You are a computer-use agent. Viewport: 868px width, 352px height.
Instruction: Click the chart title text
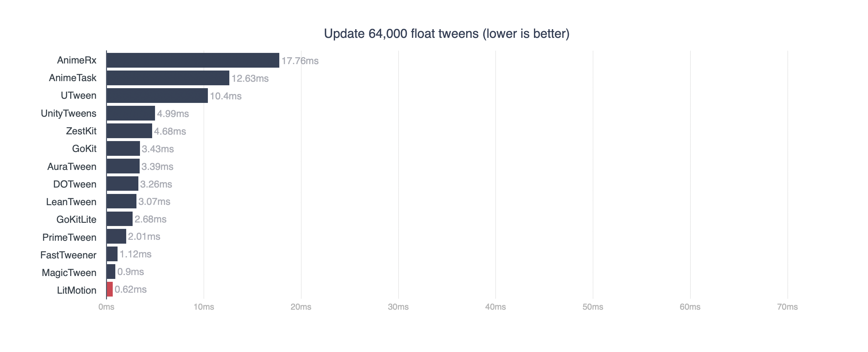(446, 34)
